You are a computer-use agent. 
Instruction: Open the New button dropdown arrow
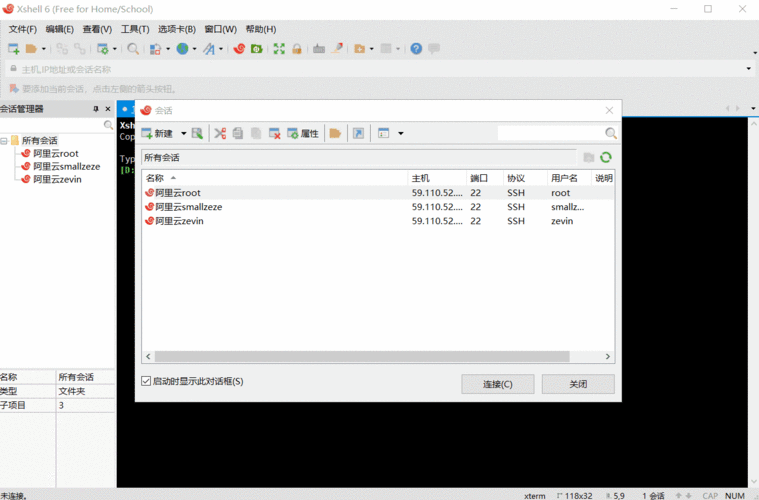click(183, 133)
